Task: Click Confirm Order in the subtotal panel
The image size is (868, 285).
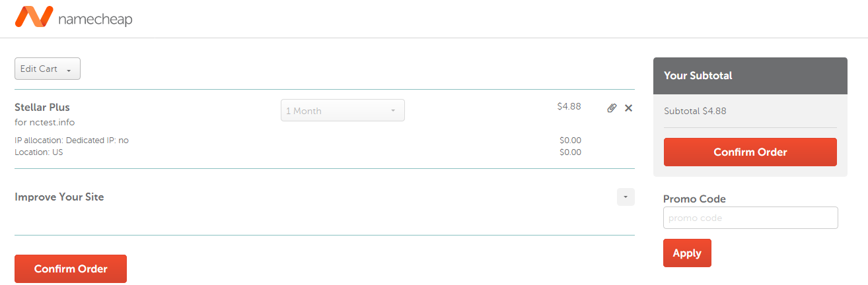Action: [x=750, y=152]
